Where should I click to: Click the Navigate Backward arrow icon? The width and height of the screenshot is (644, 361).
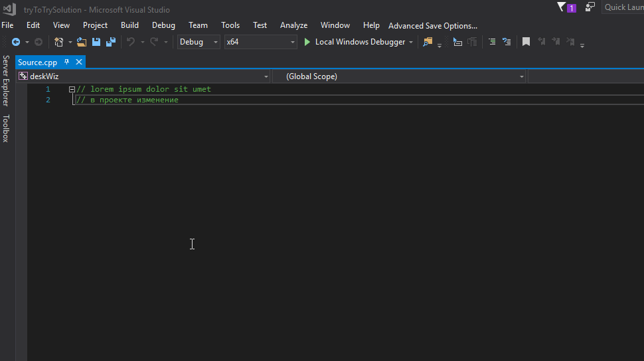pyautogui.click(x=16, y=42)
